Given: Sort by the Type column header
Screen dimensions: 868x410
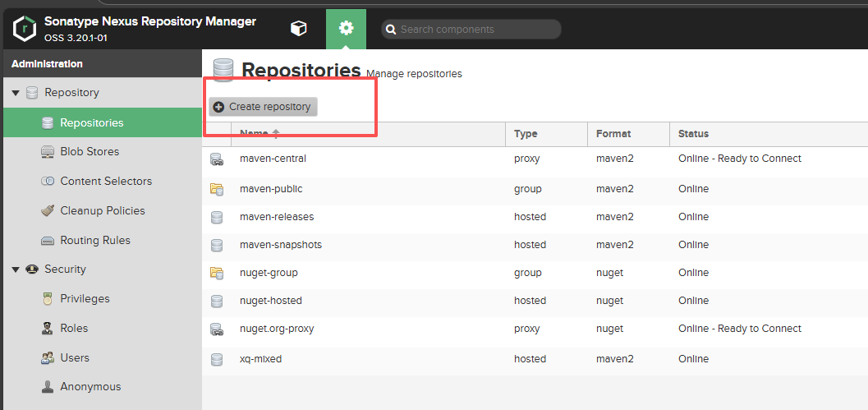Looking at the screenshot, I should (x=546, y=134).
